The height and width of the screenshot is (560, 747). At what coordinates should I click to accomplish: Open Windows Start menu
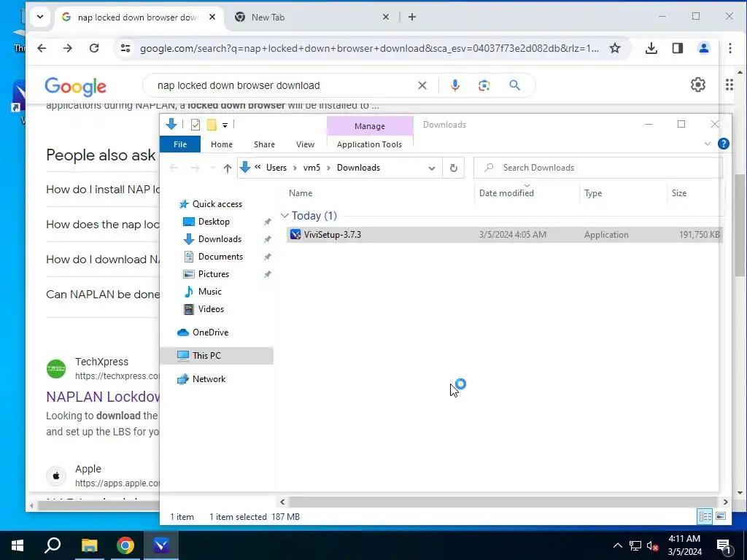point(18,545)
